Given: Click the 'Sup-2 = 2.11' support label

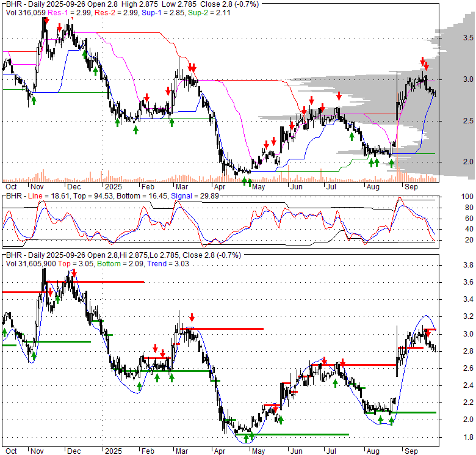Looking at the screenshot, I should click(x=209, y=13).
